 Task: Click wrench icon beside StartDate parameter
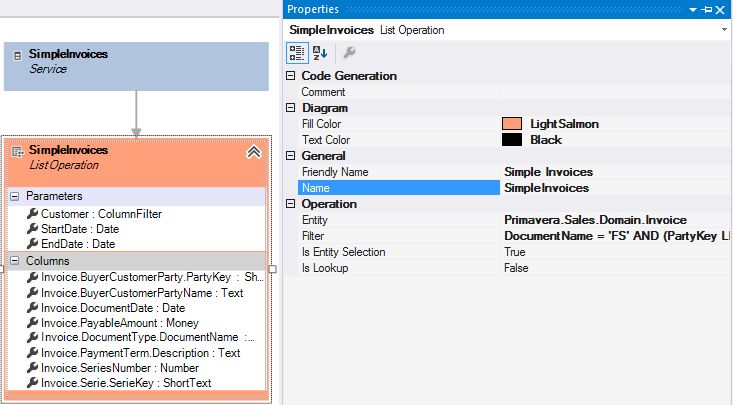pos(32,229)
